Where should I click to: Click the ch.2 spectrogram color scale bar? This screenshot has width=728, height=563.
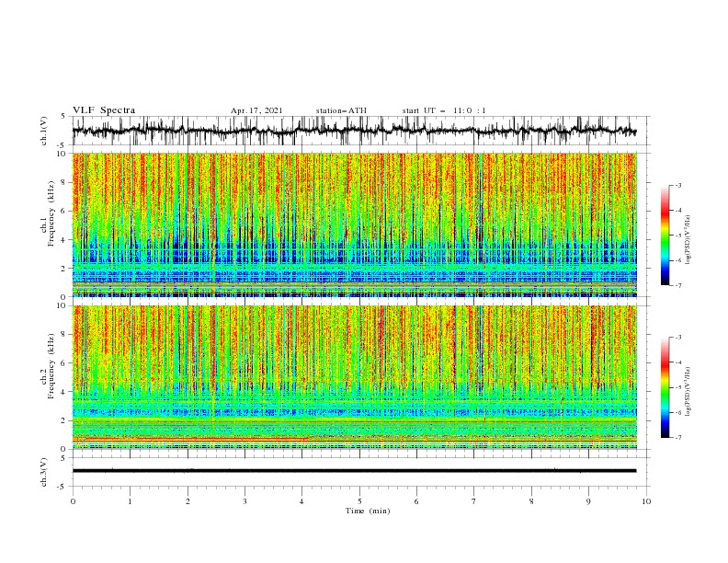pos(665,387)
